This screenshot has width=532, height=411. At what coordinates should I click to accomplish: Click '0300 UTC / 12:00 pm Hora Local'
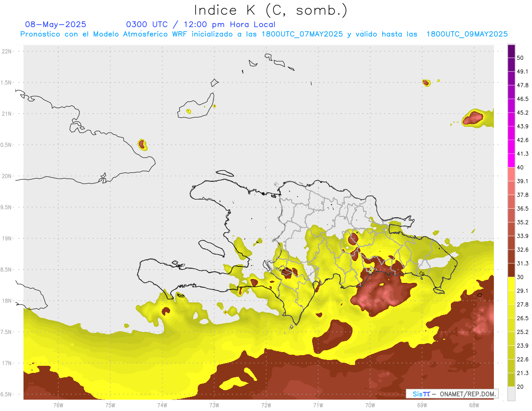tap(201, 24)
